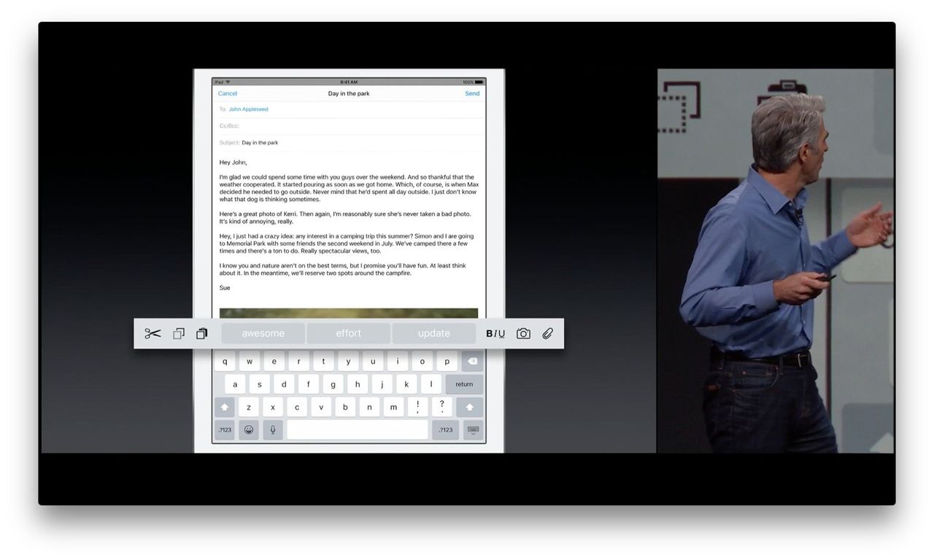
Task: Toggle the right shift key
Action: click(x=469, y=407)
